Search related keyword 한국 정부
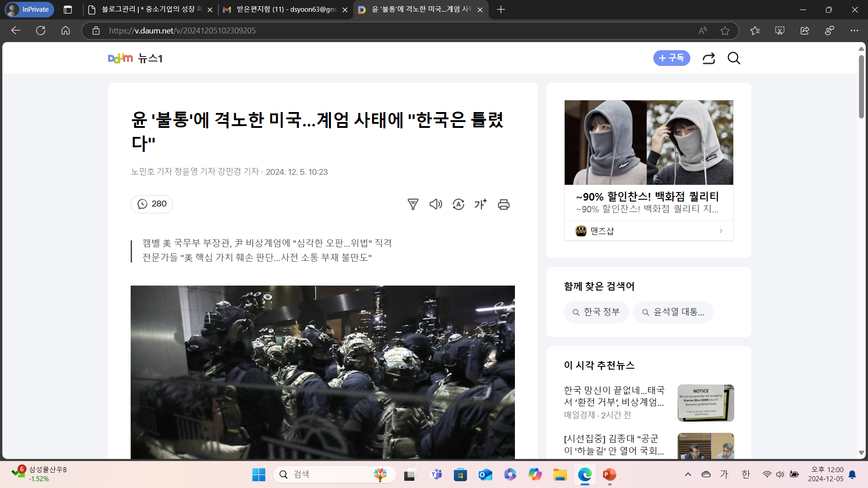Viewport: 868px width, 488px height. pos(596,312)
